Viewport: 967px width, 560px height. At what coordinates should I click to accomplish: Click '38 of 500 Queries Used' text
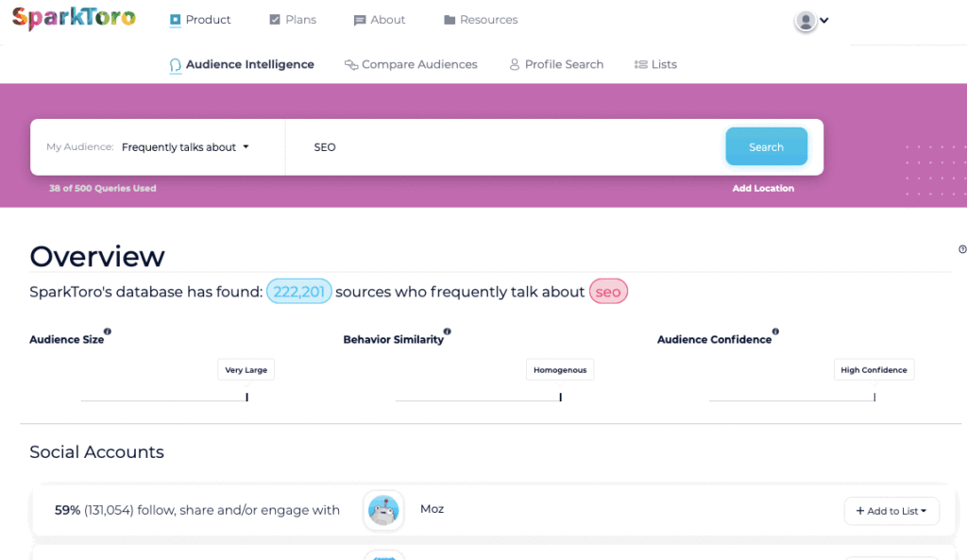click(102, 189)
